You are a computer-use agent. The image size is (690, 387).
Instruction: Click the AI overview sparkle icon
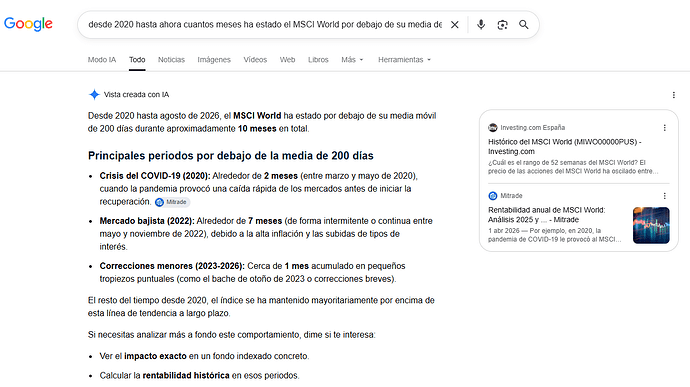(94, 95)
